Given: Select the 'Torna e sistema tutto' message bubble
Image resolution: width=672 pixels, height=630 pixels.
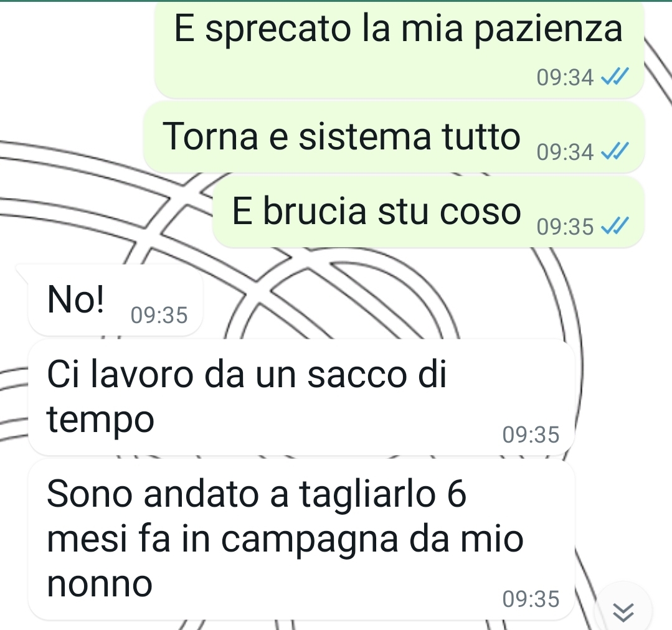Looking at the screenshot, I should 394,137.
